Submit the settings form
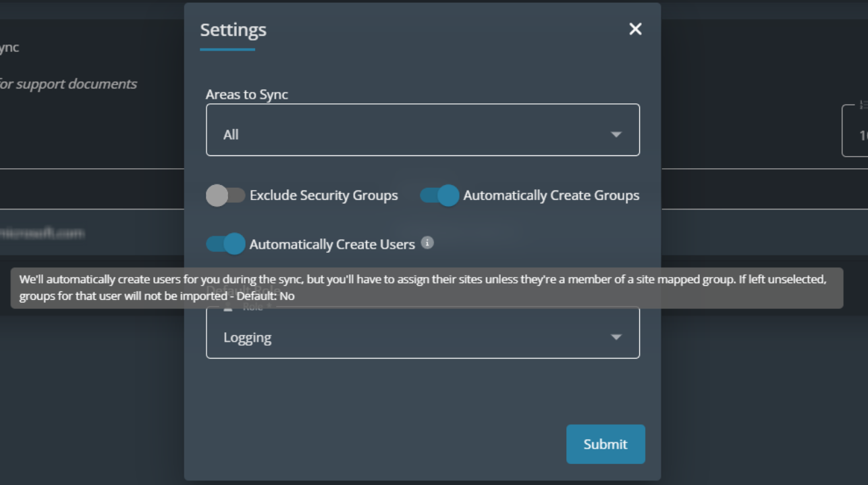The width and height of the screenshot is (868, 485). pyautogui.click(x=605, y=444)
